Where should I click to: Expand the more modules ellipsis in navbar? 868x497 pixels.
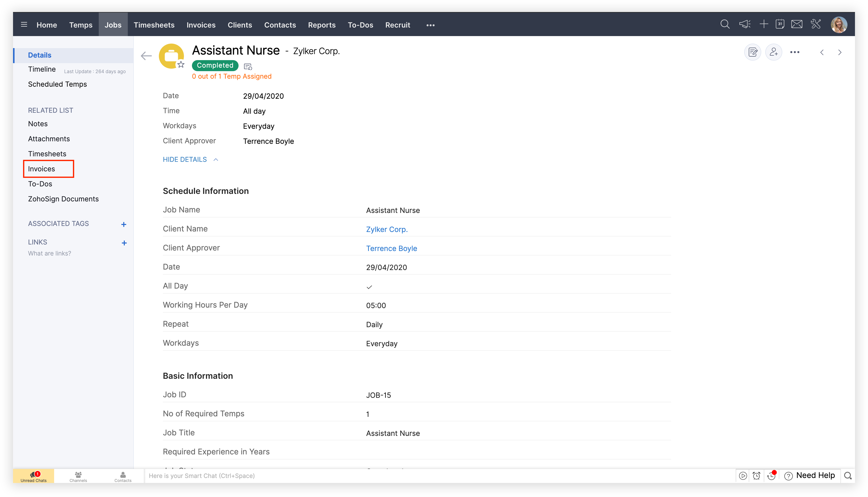click(430, 25)
